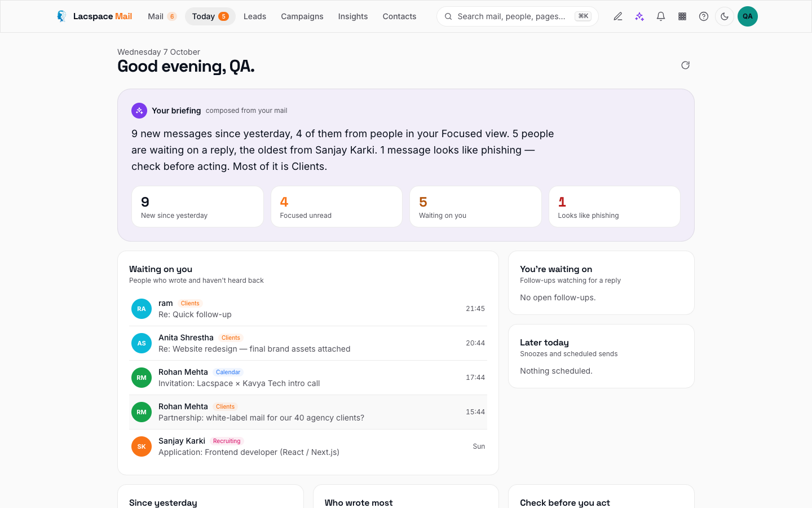Open the Waiting on you stat card

[x=475, y=207]
